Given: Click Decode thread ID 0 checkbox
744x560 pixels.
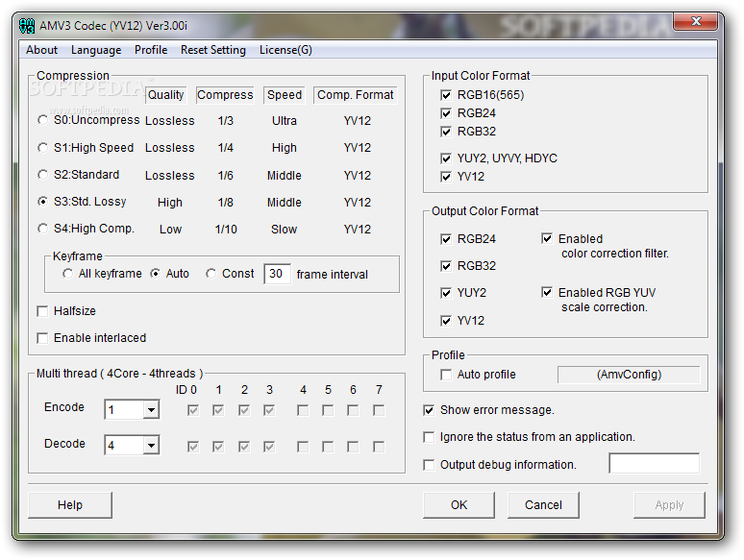Looking at the screenshot, I should pyautogui.click(x=193, y=447).
